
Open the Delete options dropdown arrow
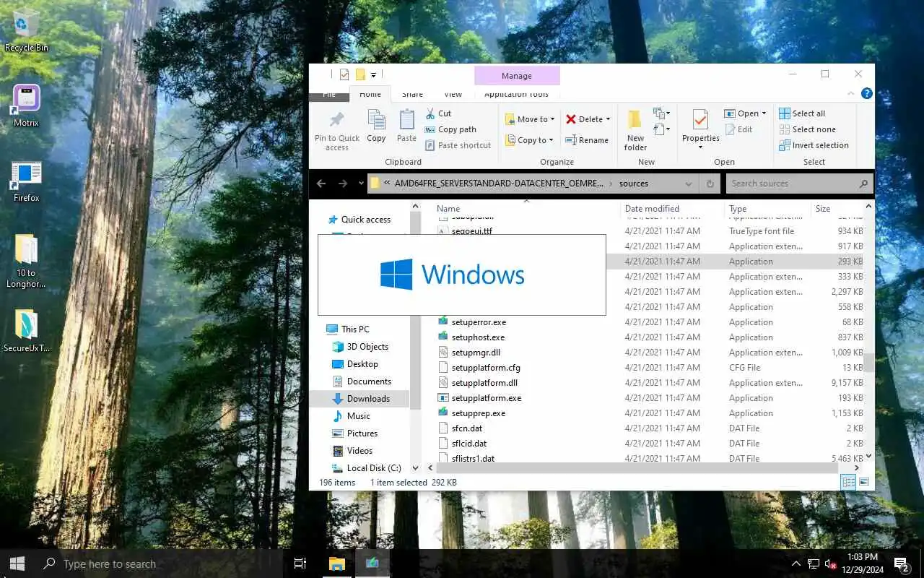pyautogui.click(x=608, y=119)
